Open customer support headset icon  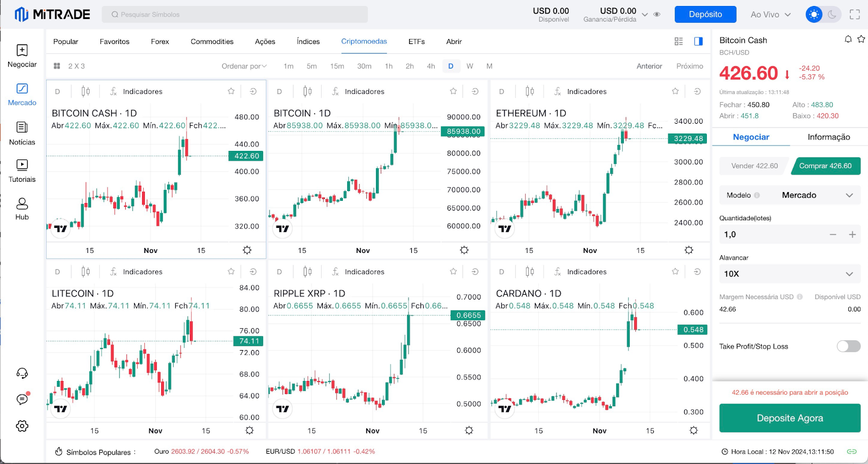(x=22, y=373)
